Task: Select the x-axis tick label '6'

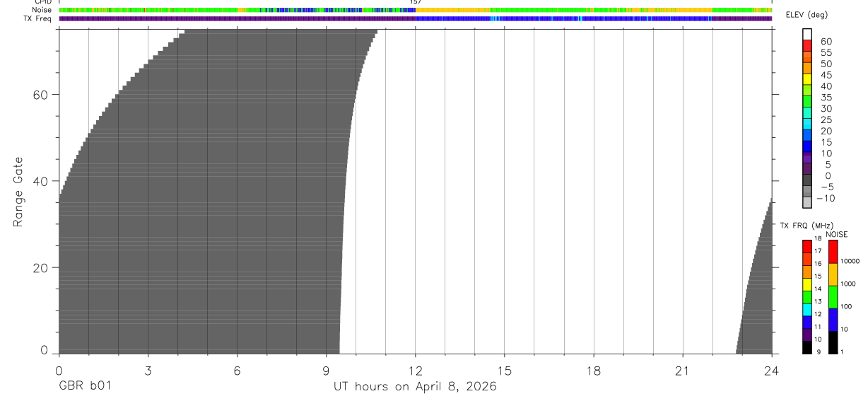Action: pos(237,371)
